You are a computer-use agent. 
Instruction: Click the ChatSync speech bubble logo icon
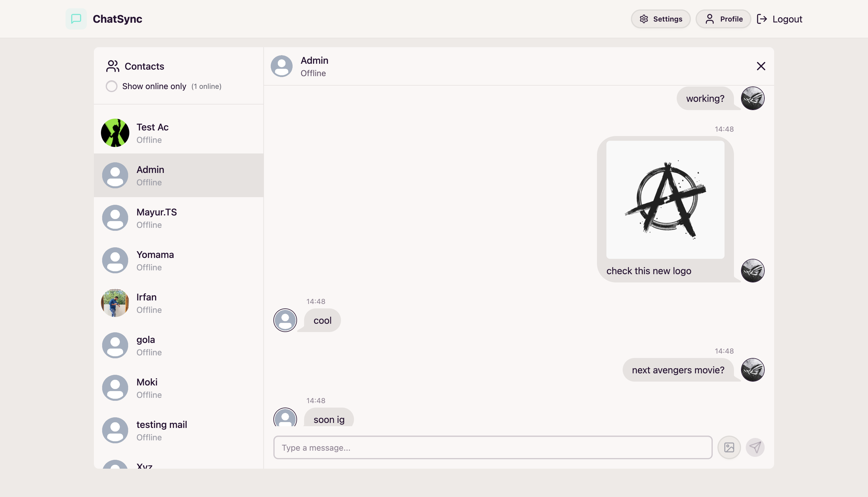pyautogui.click(x=76, y=19)
